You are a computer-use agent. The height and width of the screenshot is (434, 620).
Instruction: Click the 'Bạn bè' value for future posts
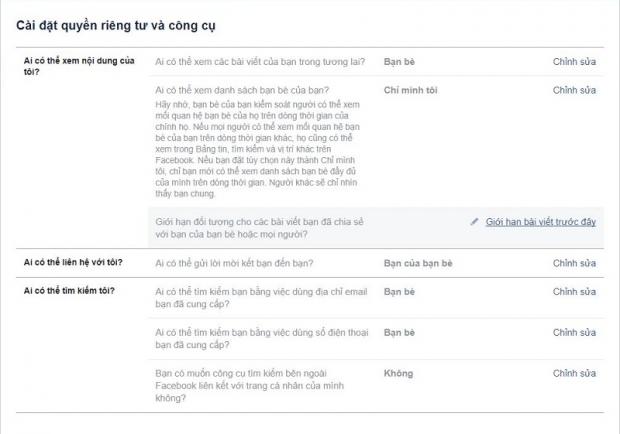point(399,62)
